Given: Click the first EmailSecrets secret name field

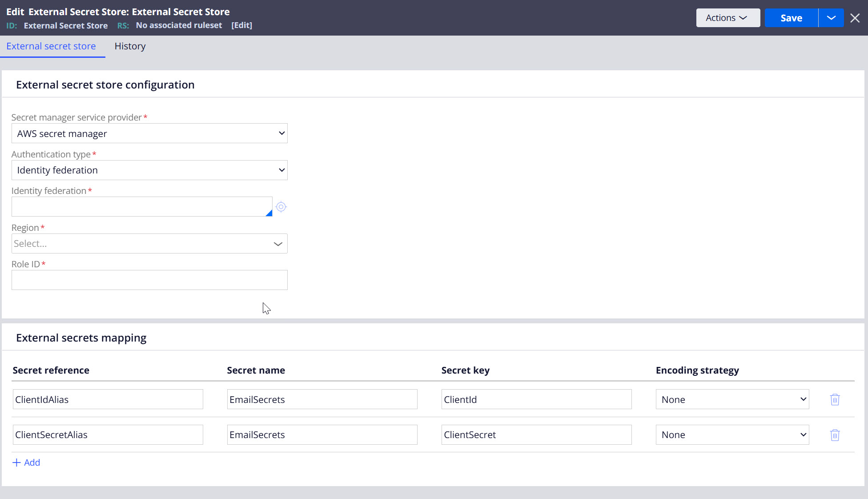Looking at the screenshot, I should (x=322, y=399).
